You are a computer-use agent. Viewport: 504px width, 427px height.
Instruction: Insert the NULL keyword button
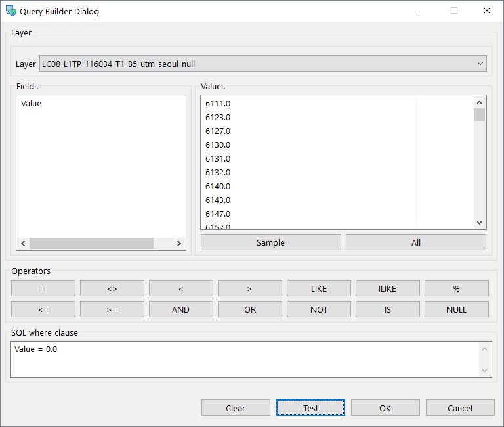tap(456, 309)
